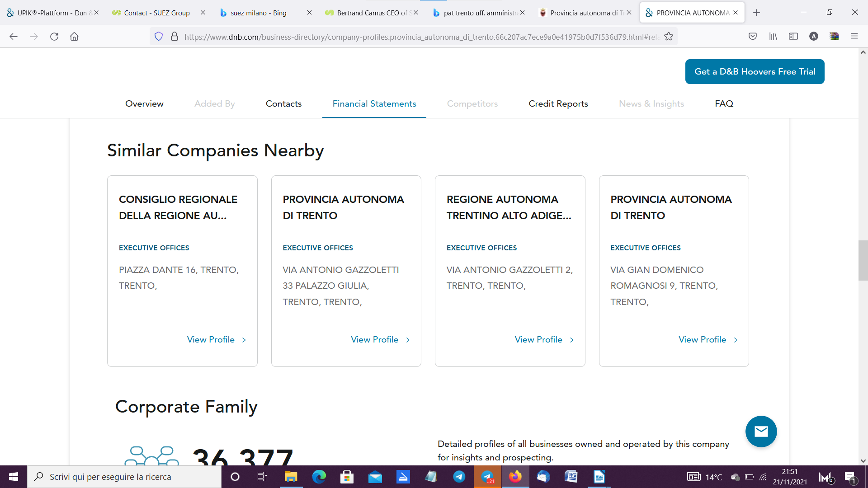Click the Windows taskbar search box
This screenshot has height=488, width=868.
tap(124, 477)
